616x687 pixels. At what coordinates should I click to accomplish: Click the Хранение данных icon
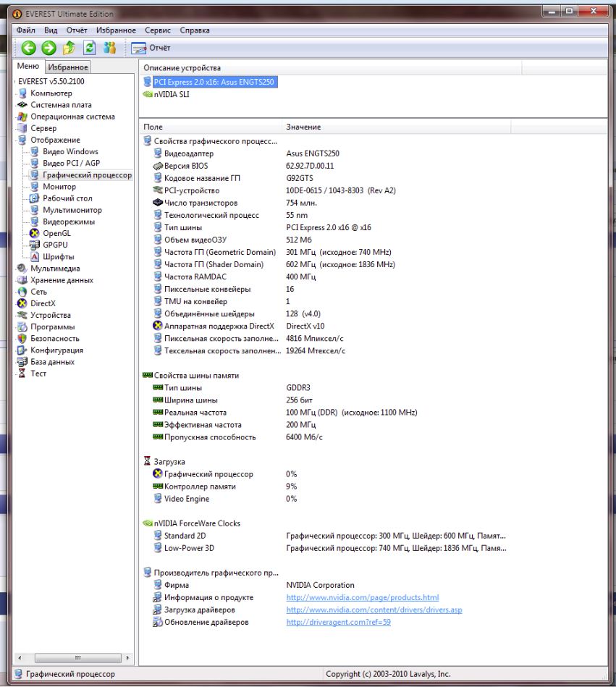[x=22, y=280]
